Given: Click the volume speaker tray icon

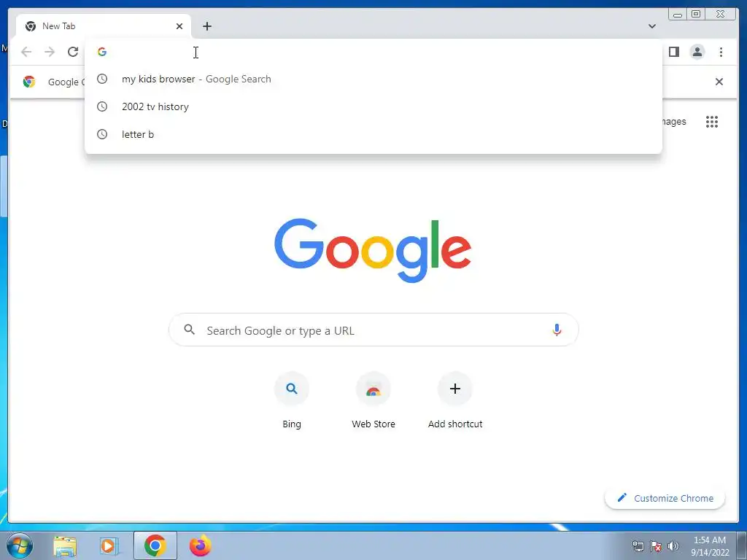Looking at the screenshot, I should point(673,546).
